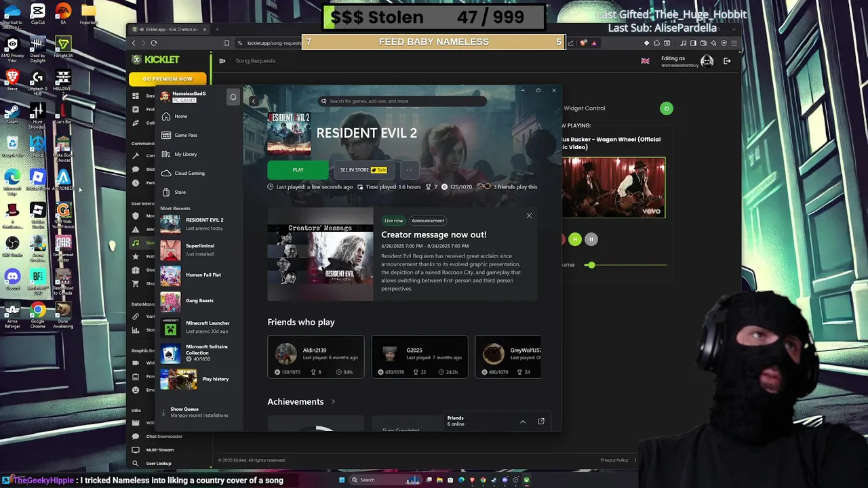
Task: Open Steam from the taskbar
Action: click(494, 480)
